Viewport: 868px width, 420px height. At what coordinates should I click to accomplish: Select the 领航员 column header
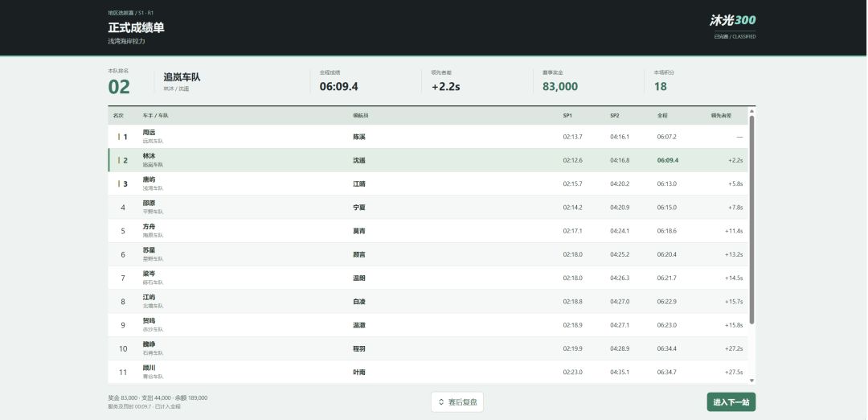click(x=361, y=116)
